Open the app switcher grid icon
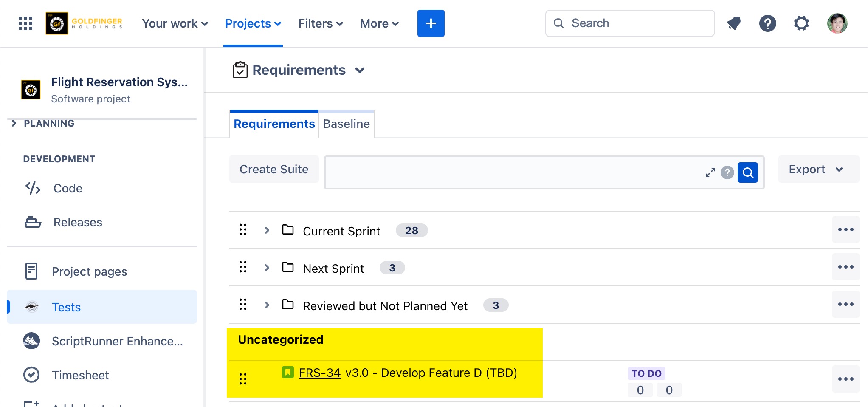Image resolution: width=868 pixels, height=407 pixels. [x=25, y=23]
